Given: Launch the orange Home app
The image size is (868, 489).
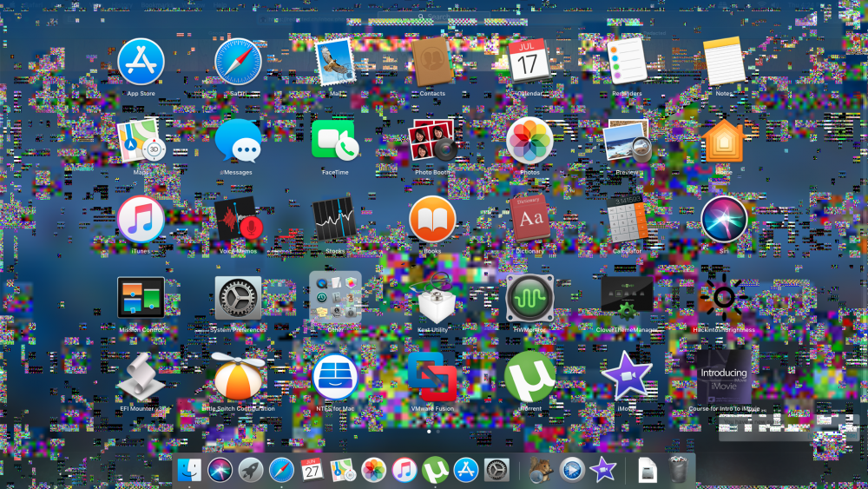Looking at the screenshot, I should point(724,141).
